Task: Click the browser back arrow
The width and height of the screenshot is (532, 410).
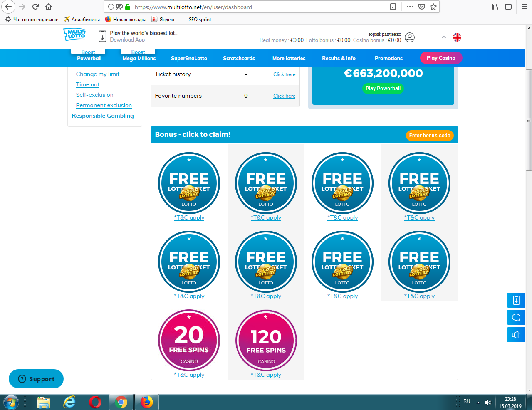Action: point(8,7)
